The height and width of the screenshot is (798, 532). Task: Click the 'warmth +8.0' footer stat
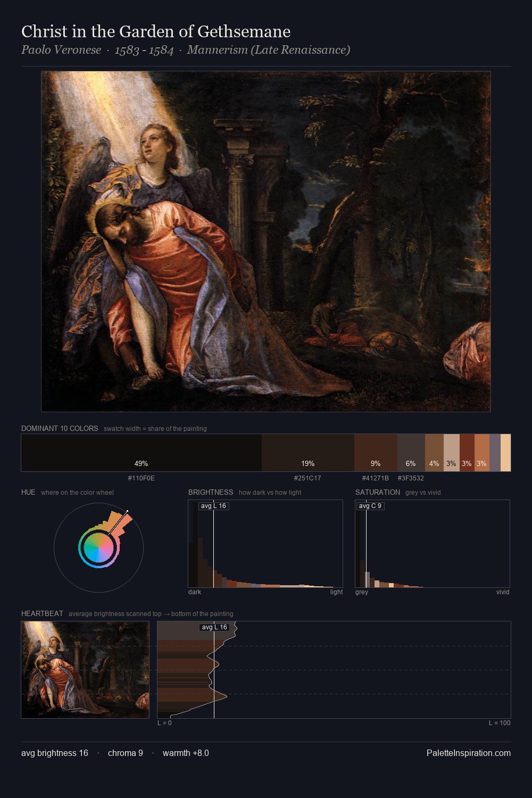pos(186,753)
